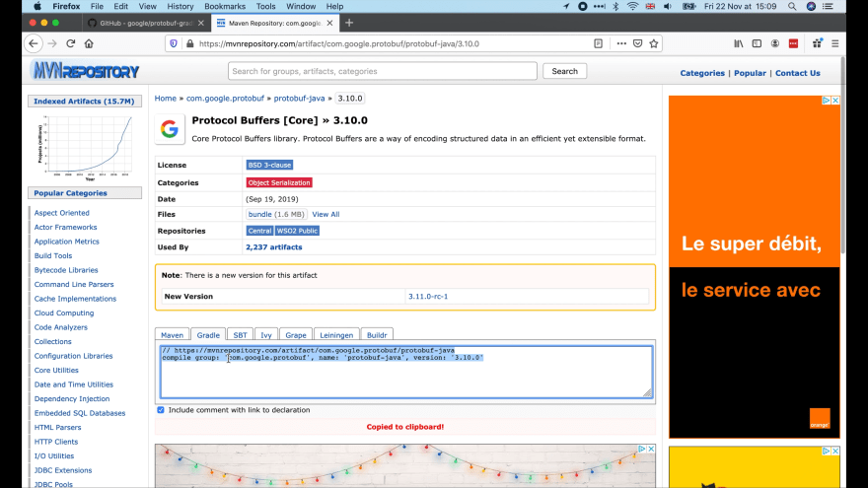
Task: Close the GitHub protobuf-gradle tab
Action: [201, 23]
